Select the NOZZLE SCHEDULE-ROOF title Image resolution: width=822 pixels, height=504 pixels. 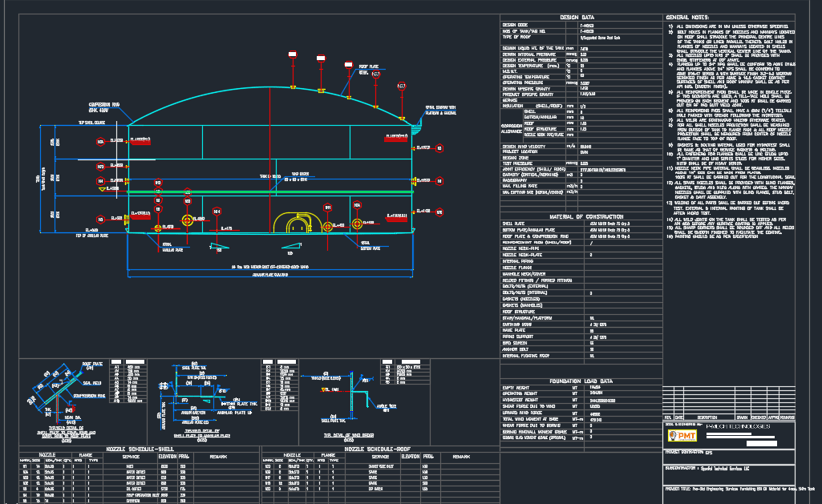[378, 449]
